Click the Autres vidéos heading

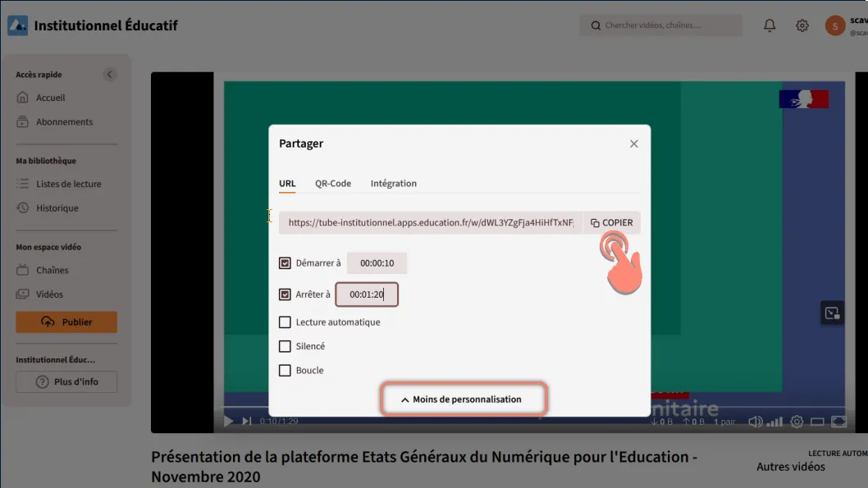pos(791,467)
